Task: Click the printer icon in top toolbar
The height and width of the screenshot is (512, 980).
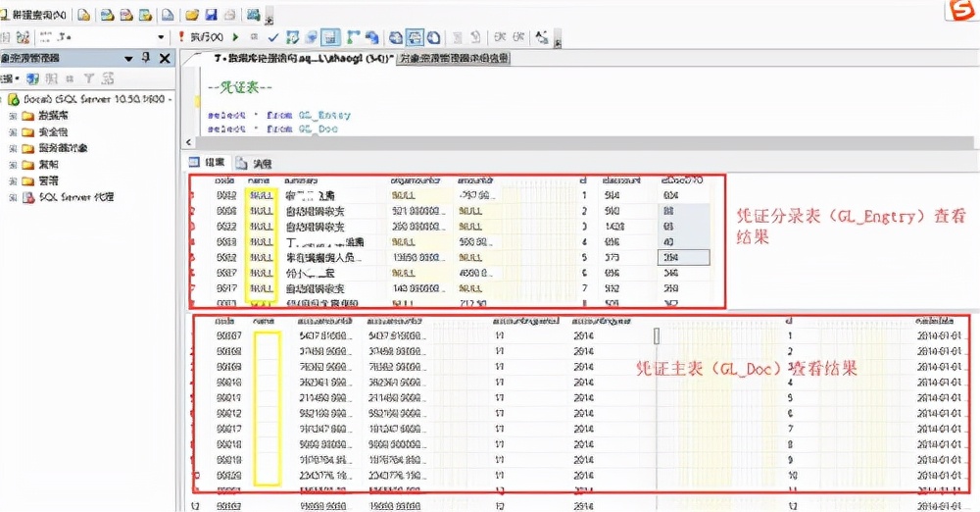Action: click(230, 15)
